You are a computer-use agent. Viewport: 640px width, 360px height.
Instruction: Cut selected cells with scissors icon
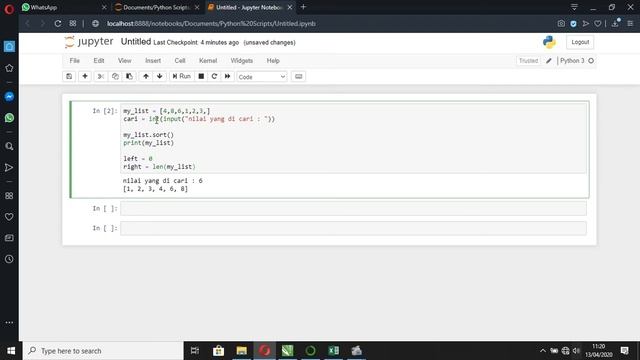[x=100, y=76]
